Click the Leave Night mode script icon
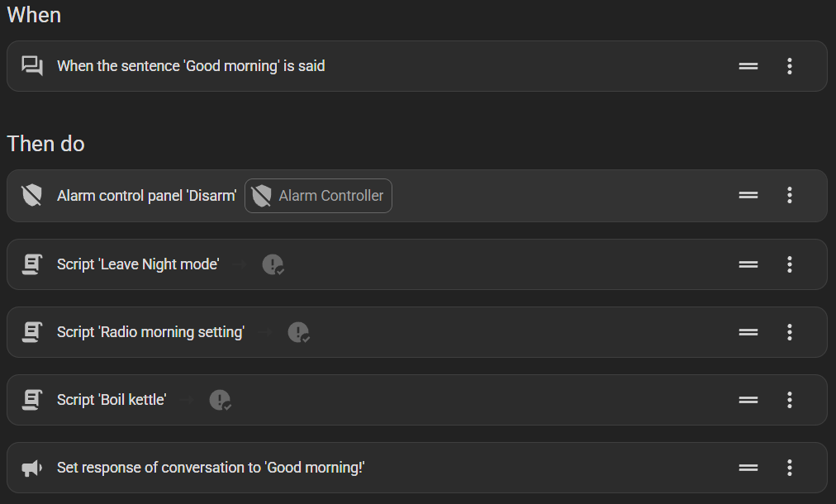836x504 pixels. click(x=32, y=264)
